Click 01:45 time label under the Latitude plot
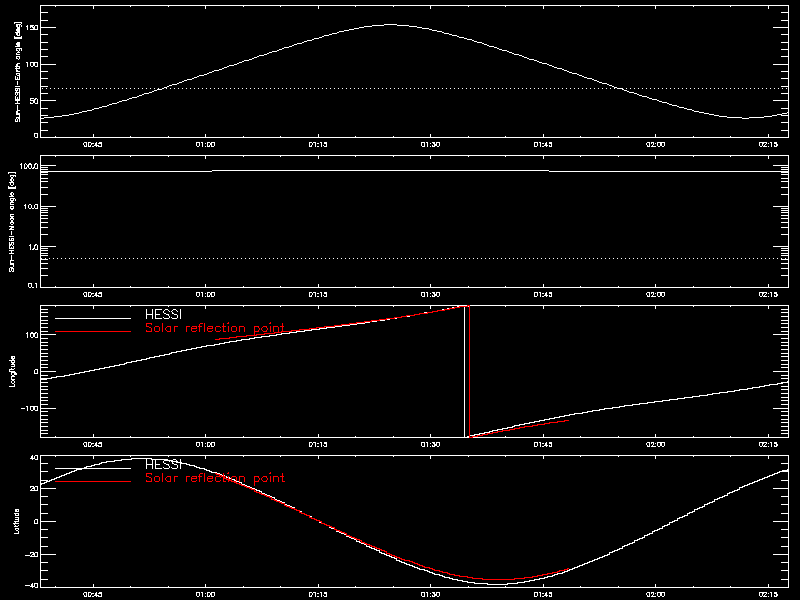This screenshot has height=600, width=800. (543, 594)
